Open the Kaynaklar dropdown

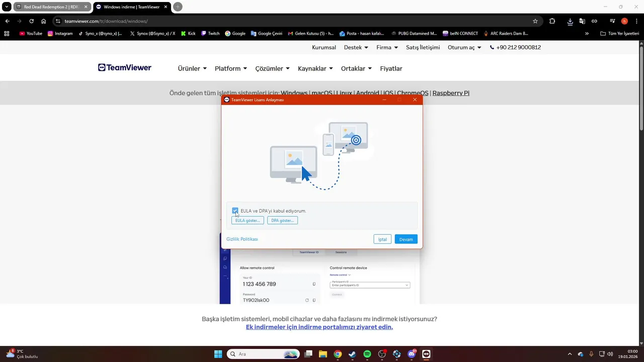tap(315, 68)
